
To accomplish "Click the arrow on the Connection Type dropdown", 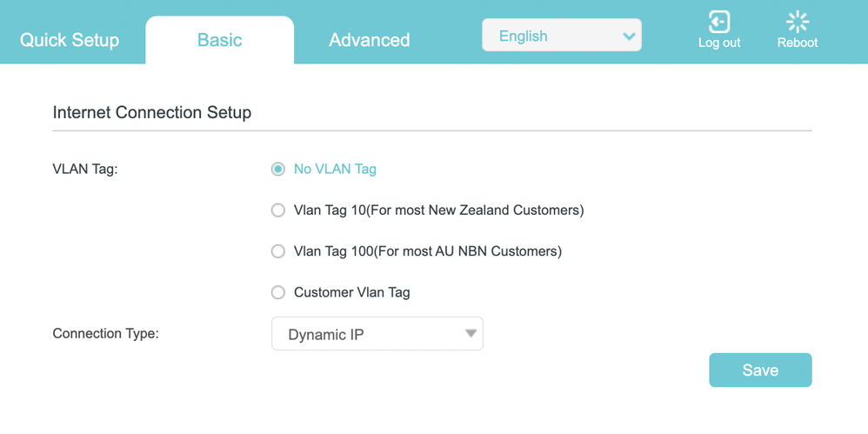I will tap(471, 333).
